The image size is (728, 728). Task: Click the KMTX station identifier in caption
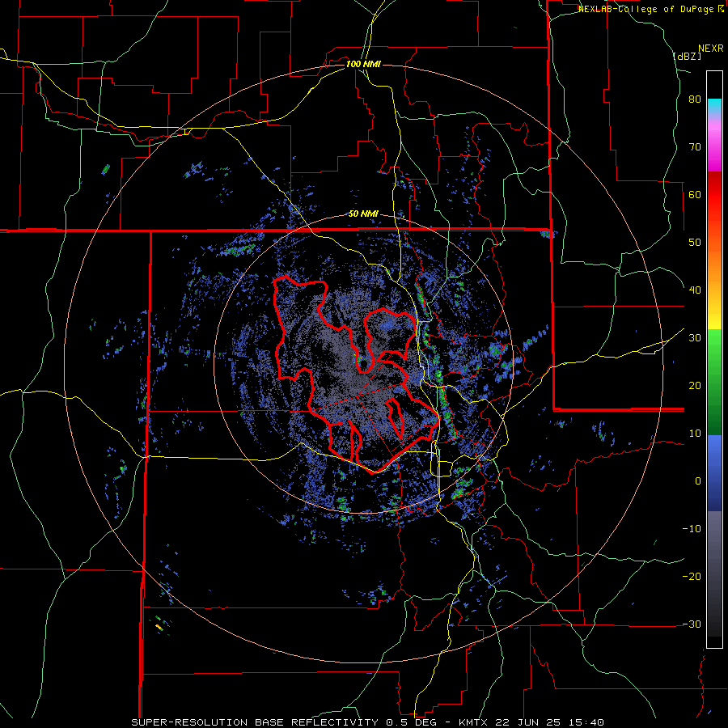point(475,722)
